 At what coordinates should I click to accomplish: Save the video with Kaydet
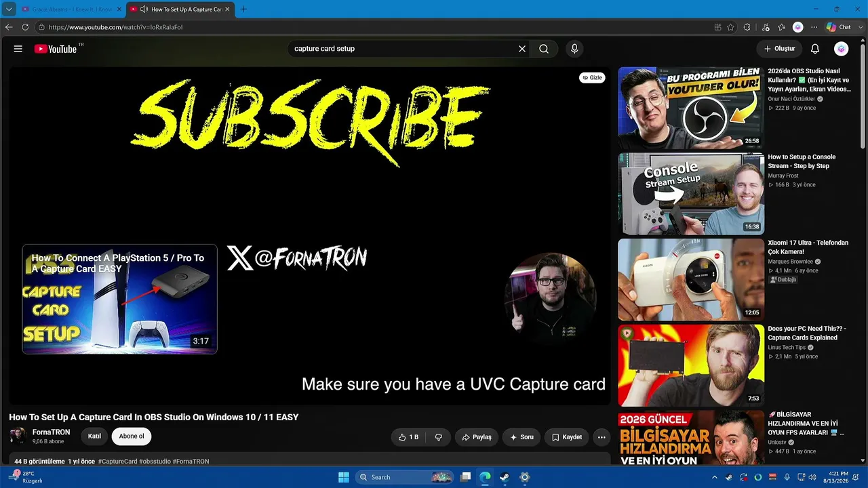coord(567,437)
